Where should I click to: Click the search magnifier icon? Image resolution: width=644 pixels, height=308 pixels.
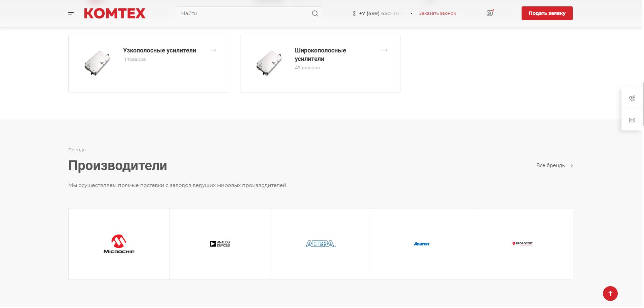(x=315, y=13)
